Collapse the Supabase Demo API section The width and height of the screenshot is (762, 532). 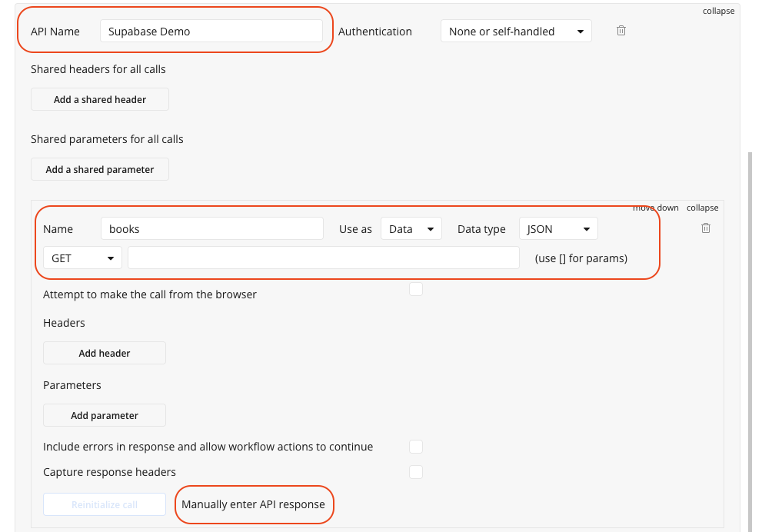click(x=718, y=11)
